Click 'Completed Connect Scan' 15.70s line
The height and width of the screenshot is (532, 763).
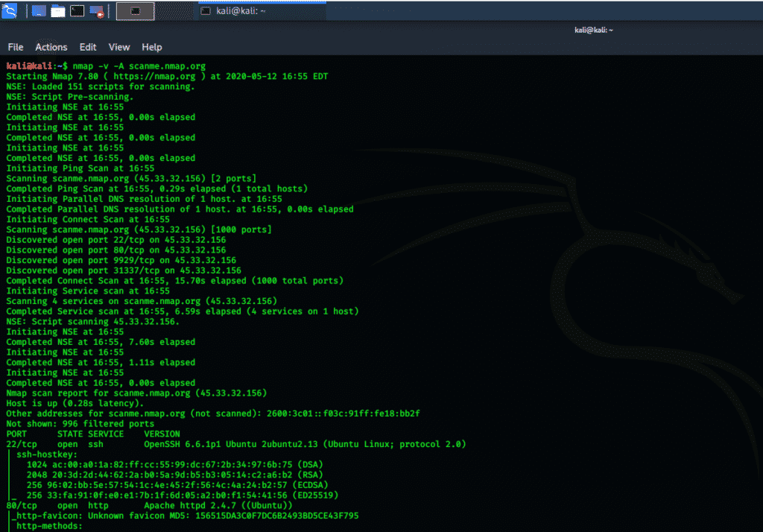coord(174,281)
